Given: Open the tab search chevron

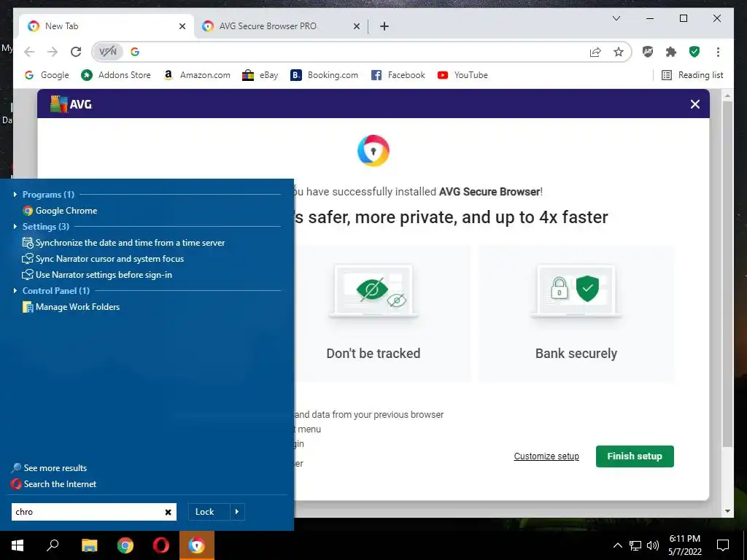Looking at the screenshot, I should (616, 18).
